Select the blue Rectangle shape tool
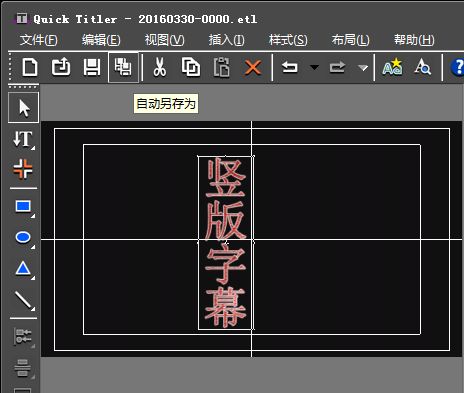Image resolution: width=464 pixels, height=393 pixels. click(x=23, y=207)
